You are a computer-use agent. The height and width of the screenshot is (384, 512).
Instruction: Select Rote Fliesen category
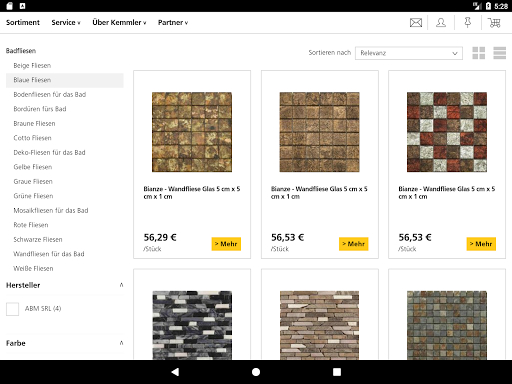coord(31,225)
